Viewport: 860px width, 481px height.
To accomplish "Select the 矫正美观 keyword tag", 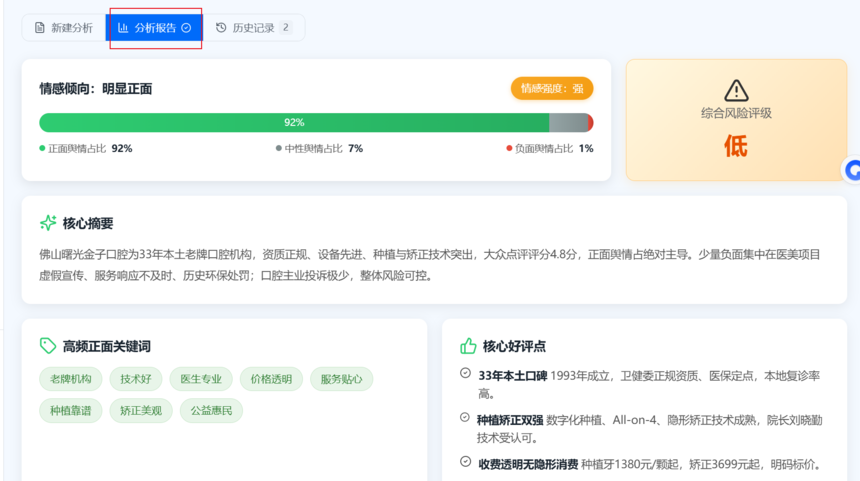I will click(x=141, y=411).
